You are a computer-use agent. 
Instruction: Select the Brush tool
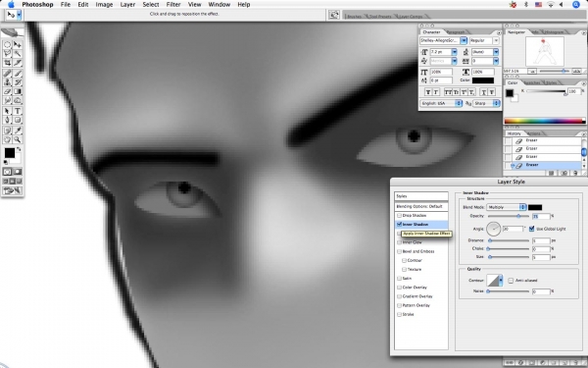(x=18, y=74)
